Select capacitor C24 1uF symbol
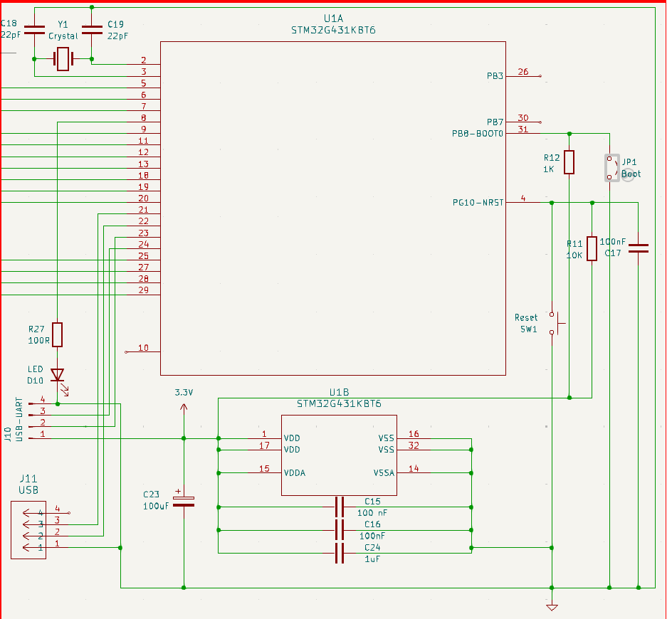Screen dimensions: 672x619 click(x=340, y=553)
